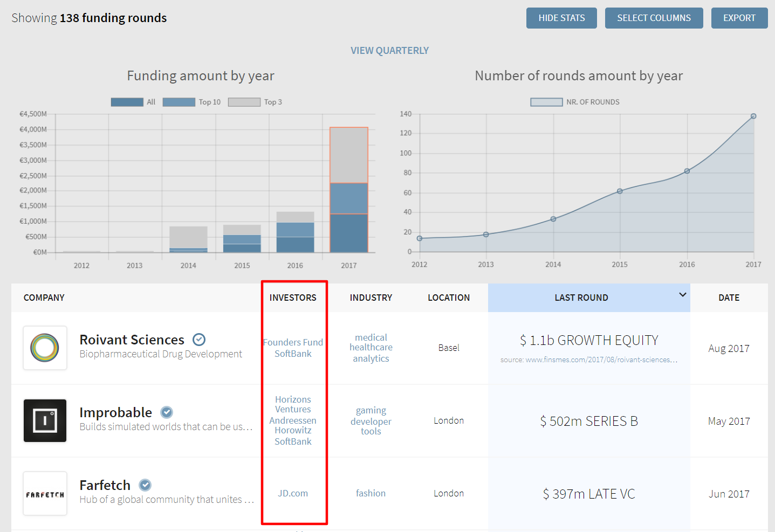Toggle the 'All' legend series swatch

click(x=127, y=102)
